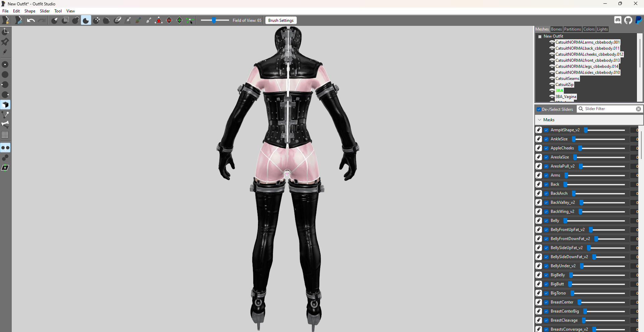This screenshot has height=332, width=644.
Task: Select the Move Vertex tool
Action: pyautogui.click(x=190, y=20)
